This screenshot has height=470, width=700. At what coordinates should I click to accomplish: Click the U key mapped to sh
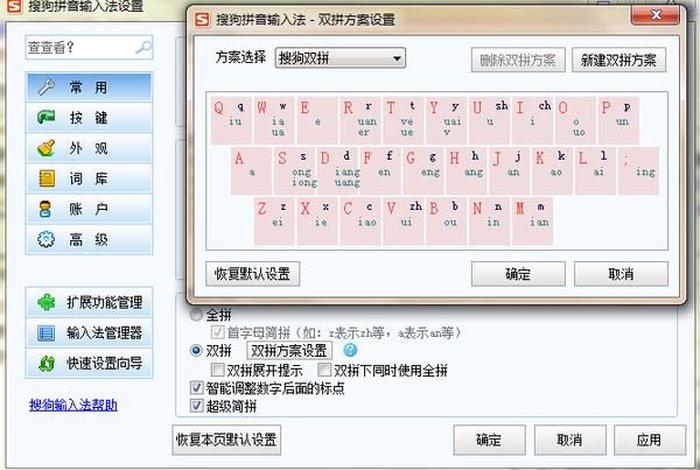(x=489, y=120)
